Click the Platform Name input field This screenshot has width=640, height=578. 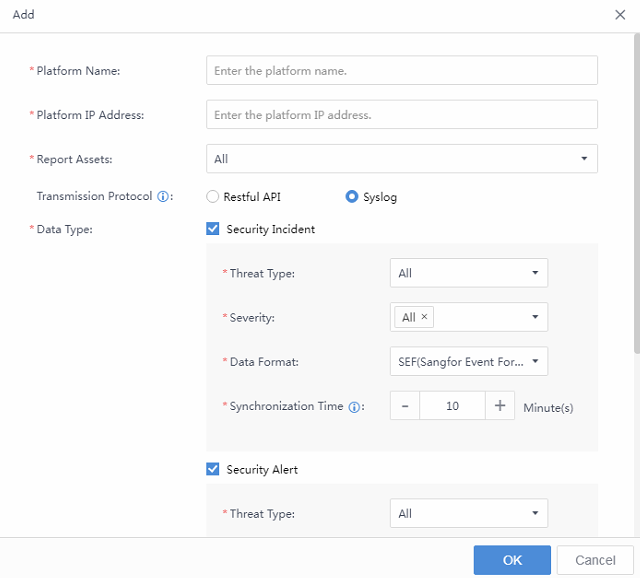[401, 71]
